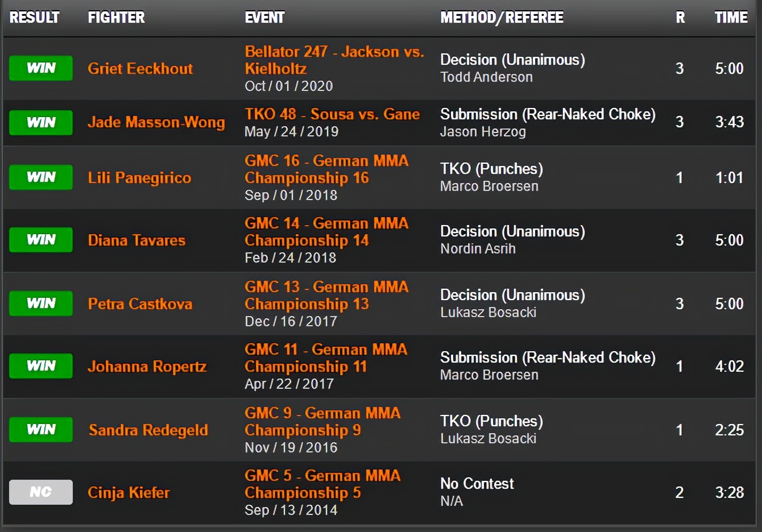Click WIN badge beside Griet Eeckhout

tap(41, 68)
